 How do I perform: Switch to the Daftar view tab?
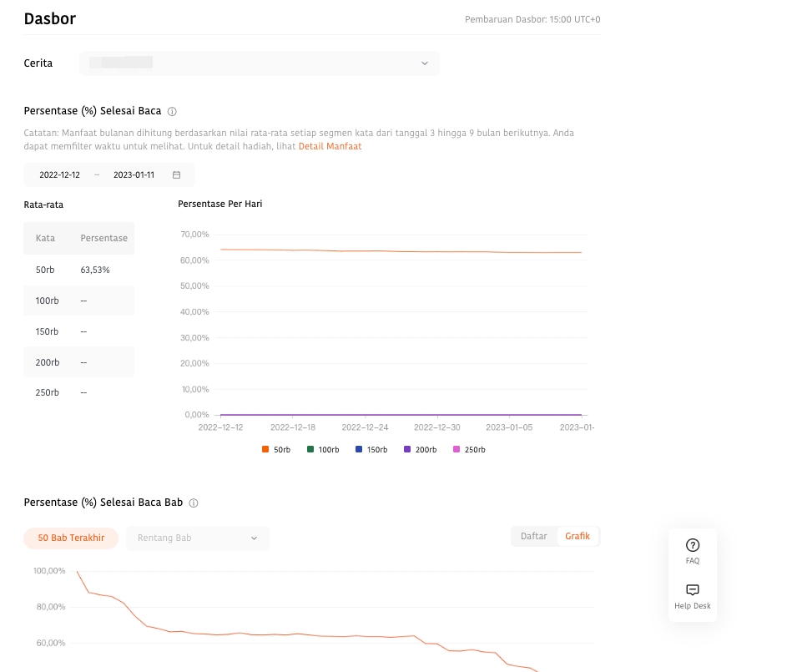(x=534, y=536)
